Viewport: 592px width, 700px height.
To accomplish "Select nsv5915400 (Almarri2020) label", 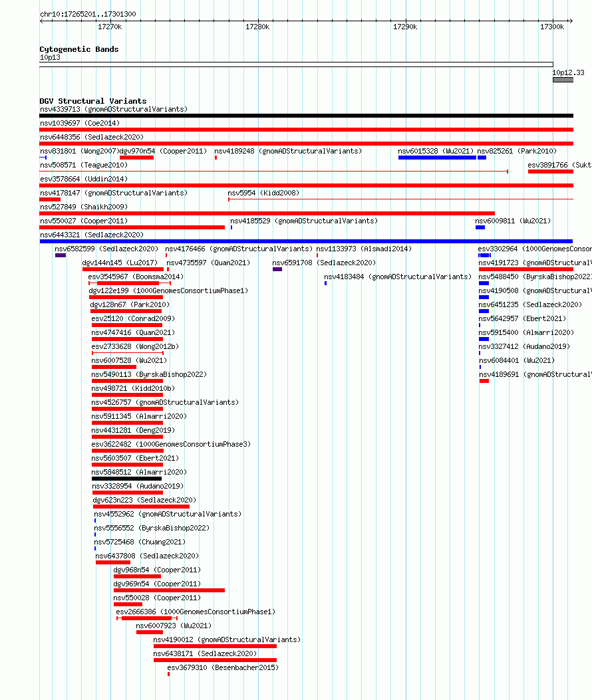I will (526, 332).
